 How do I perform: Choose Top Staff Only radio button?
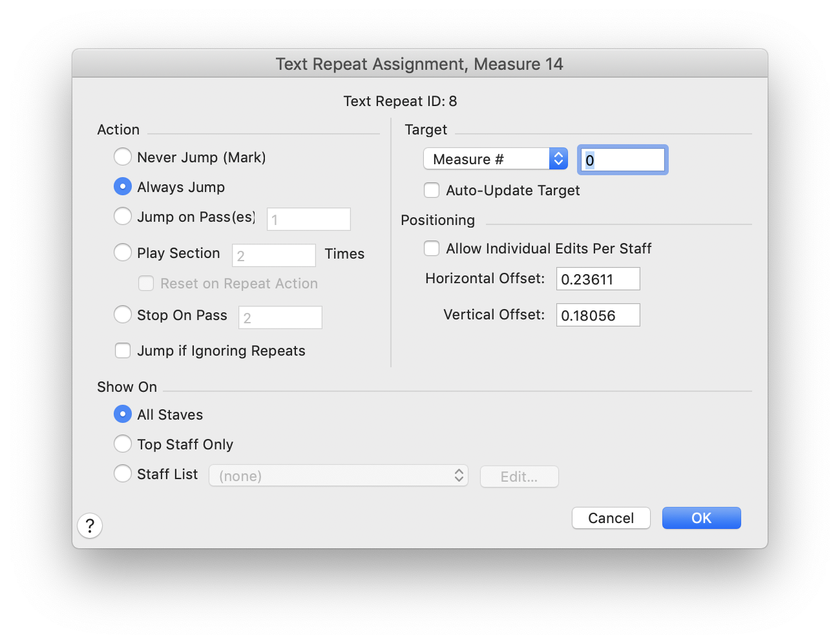click(123, 444)
